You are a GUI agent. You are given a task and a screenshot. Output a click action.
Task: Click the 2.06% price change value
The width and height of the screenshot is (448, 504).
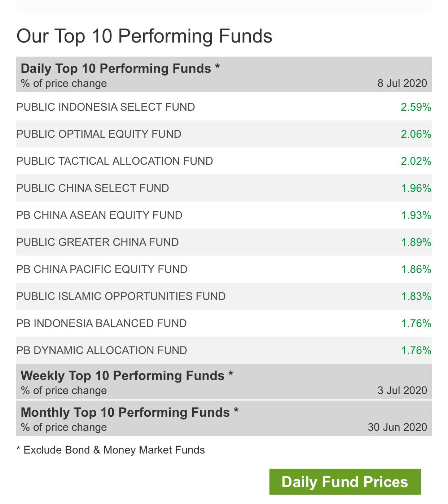pos(416,134)
